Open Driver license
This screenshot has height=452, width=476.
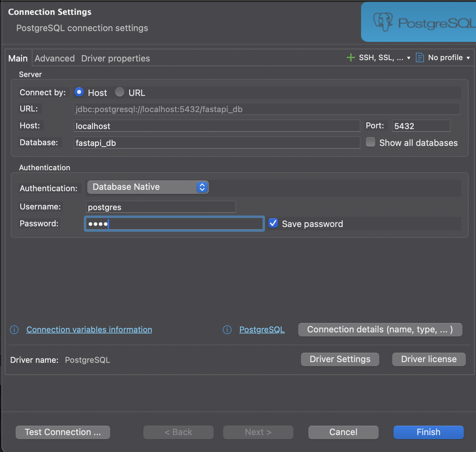pos(429,359)
